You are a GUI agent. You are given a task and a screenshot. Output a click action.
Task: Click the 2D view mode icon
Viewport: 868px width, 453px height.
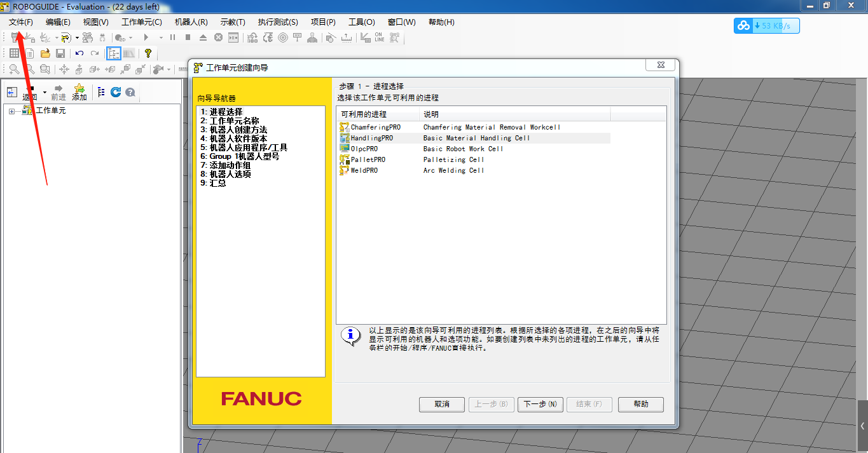(120, 37)
